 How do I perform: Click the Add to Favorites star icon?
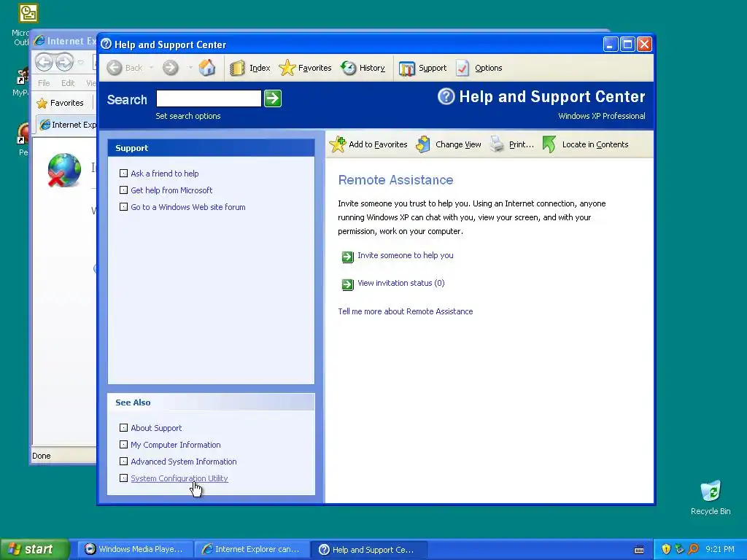tap(337, 144)
